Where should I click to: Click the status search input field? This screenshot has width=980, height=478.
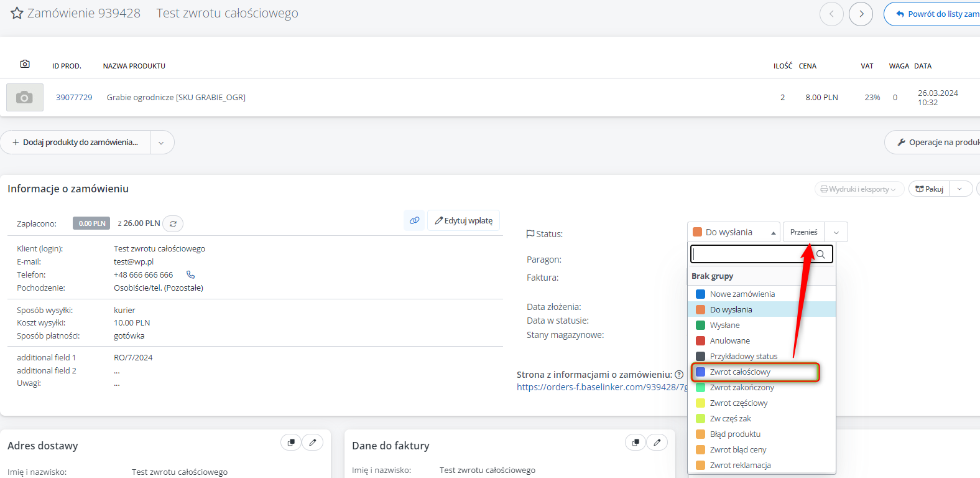752,254
